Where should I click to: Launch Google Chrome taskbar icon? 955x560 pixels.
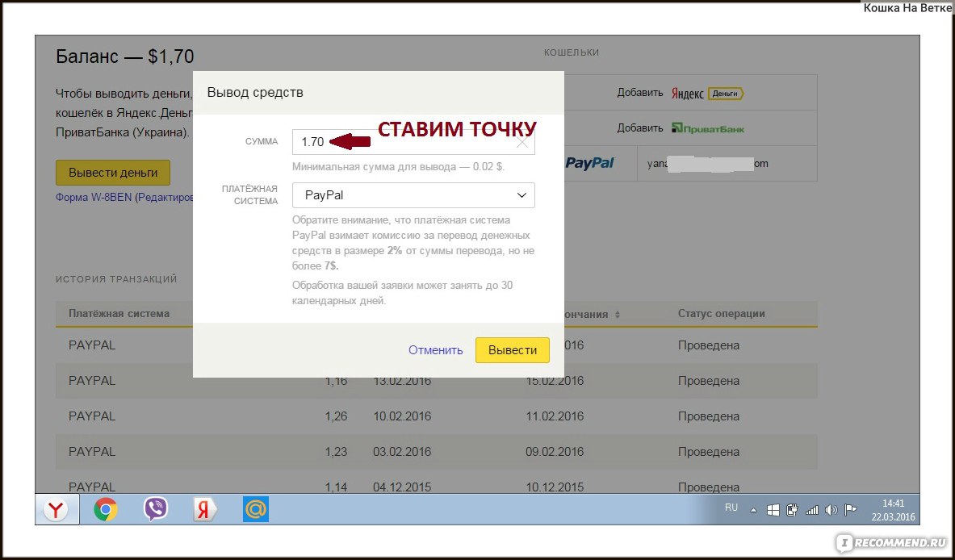pos(106,510)
